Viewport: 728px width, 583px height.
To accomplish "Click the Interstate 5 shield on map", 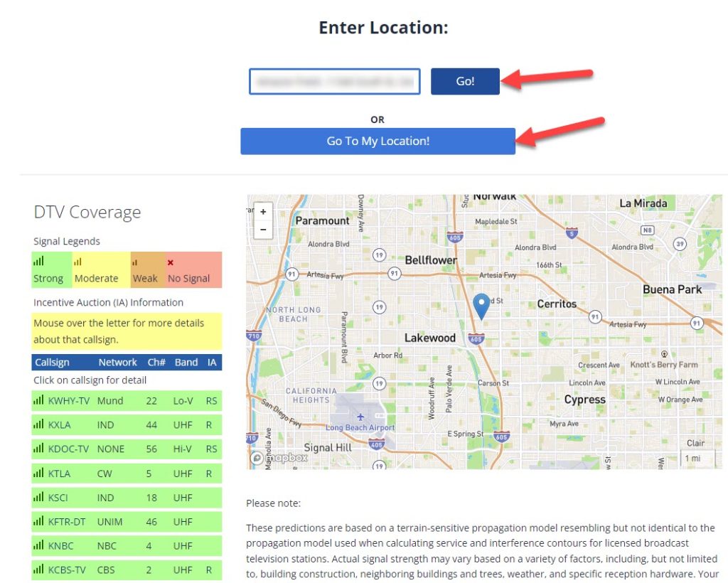I will pyautogui.click(x=572, y=232).
